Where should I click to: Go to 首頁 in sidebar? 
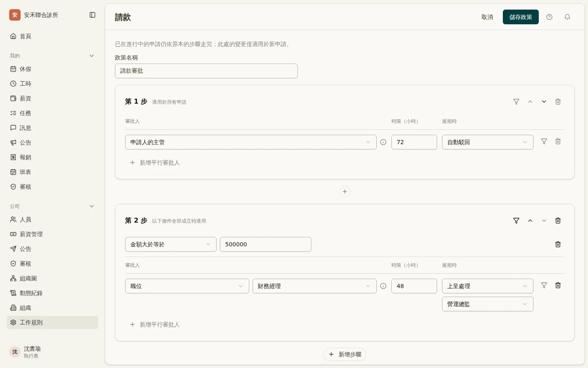52,36
